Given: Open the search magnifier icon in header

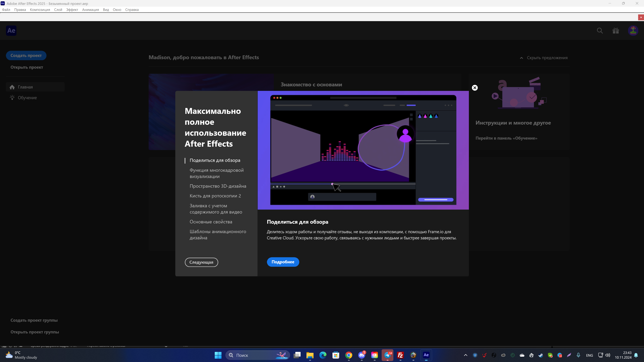Looking at the screenshot, I should [600, 31].
